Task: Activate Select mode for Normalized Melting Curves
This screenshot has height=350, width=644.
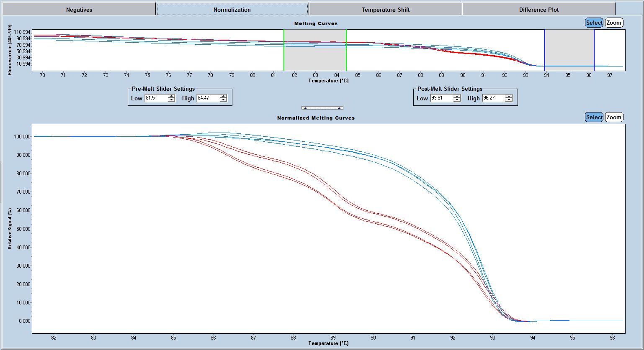Action: pyautogui.click(x=594, y=118)
